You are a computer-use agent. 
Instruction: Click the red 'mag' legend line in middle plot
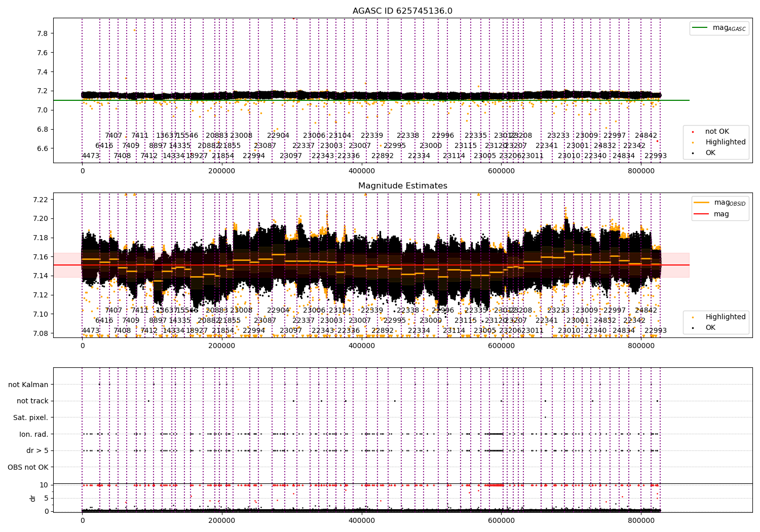[701, 214]
